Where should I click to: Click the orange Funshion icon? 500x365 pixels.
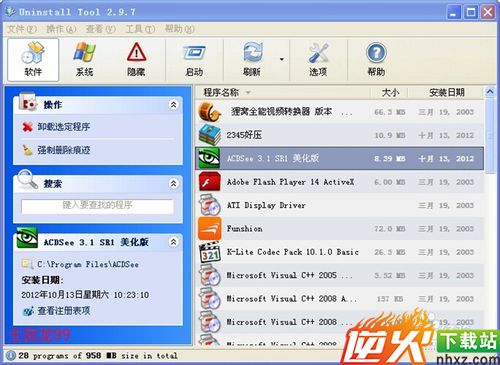click(x=210, y=228)
